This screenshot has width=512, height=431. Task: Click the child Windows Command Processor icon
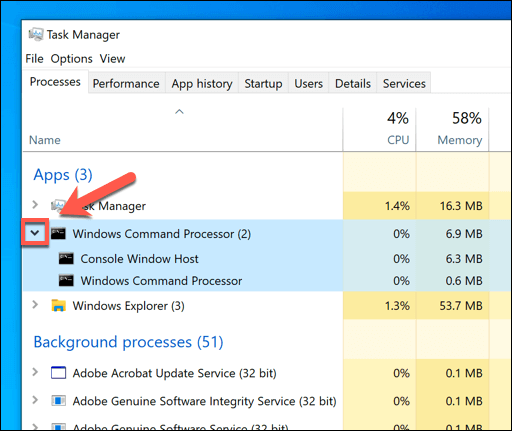(66, 281)
